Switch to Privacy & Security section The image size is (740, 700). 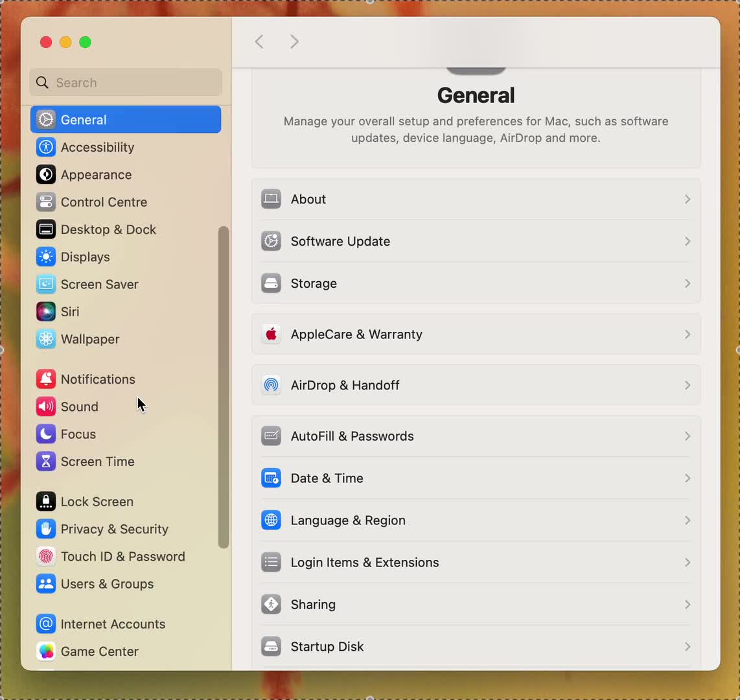pos(114,530)
